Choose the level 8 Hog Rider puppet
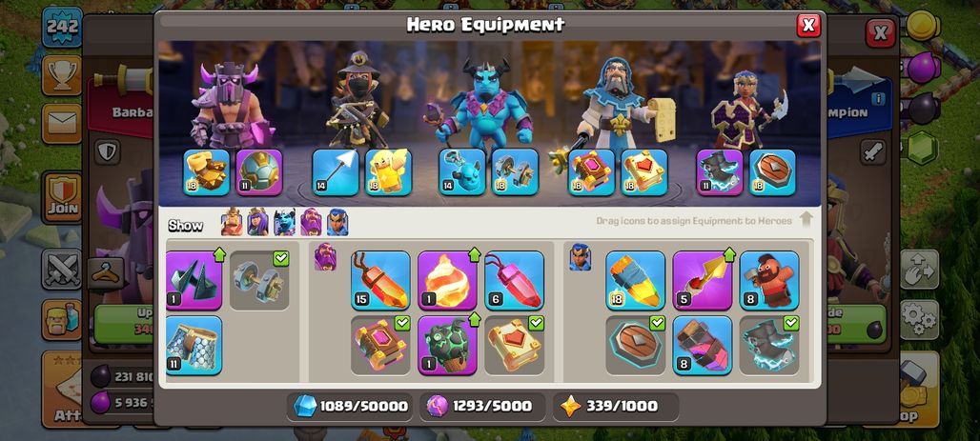980x441 pixels. (769, 280)
